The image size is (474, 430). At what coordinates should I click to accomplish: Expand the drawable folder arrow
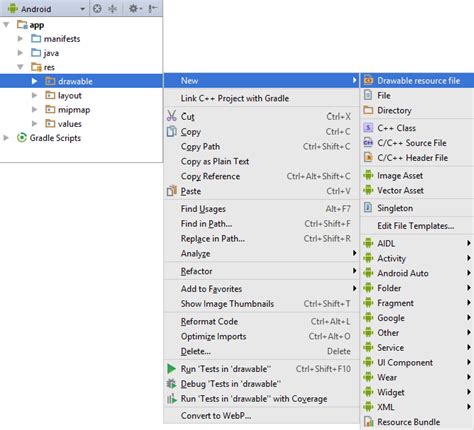click(34, 81)
